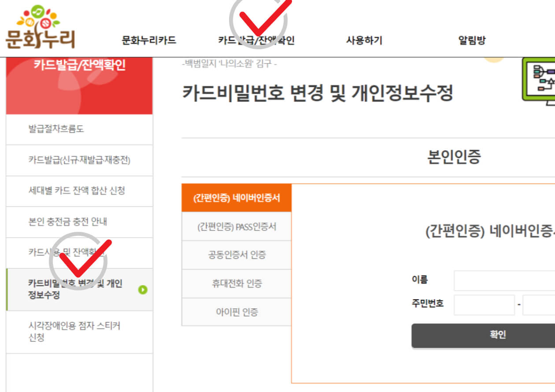The width and height of the screenshot is (555, 392).
Task: Switch to 휴대전화 인증 tab
Action: [237, 284]
